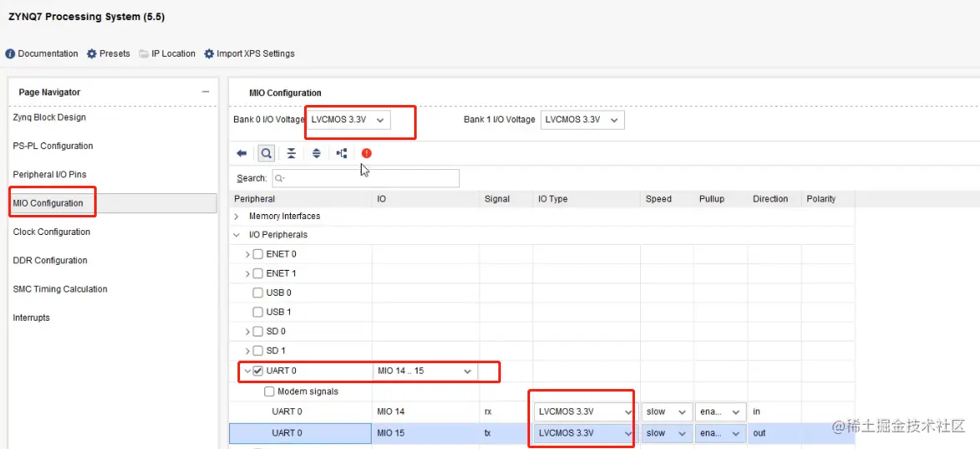Click the expand all toolbar icon
Viewport: 980px width, 449px height.
[317, 153]
